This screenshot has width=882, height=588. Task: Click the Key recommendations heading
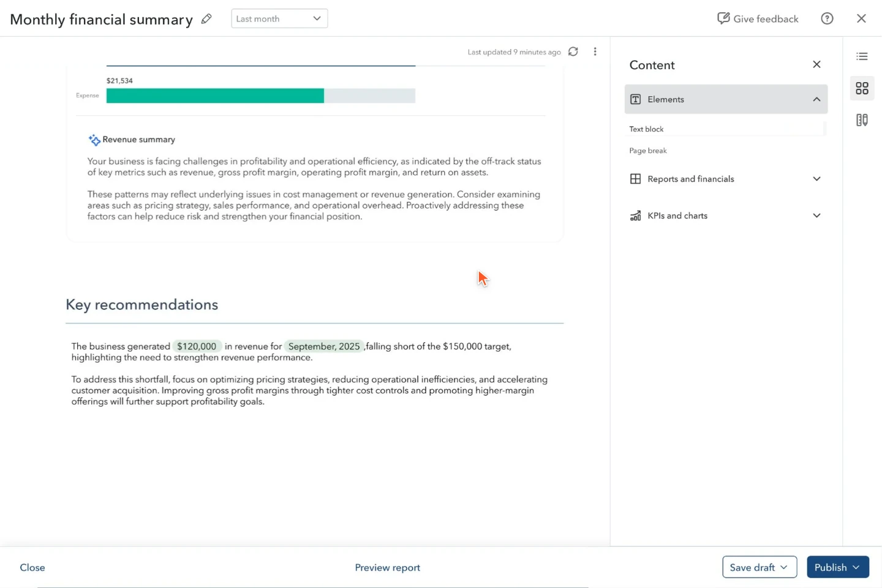coord(141,304)
